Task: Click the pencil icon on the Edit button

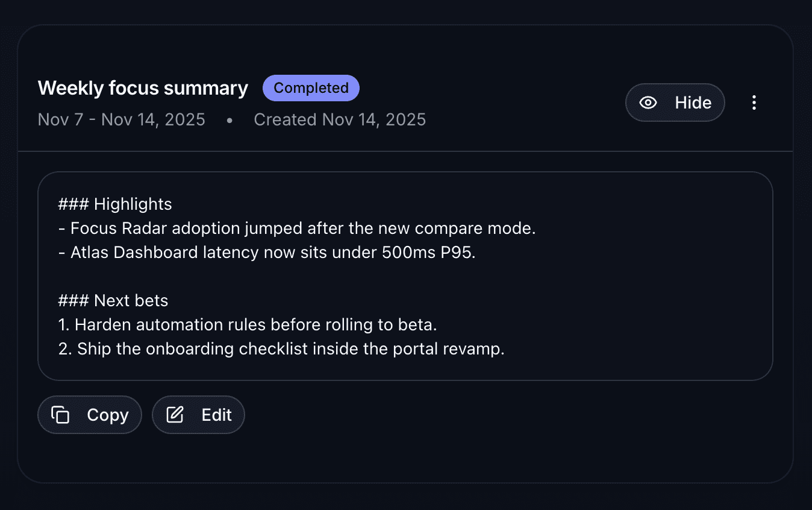Action: (174, 414)
